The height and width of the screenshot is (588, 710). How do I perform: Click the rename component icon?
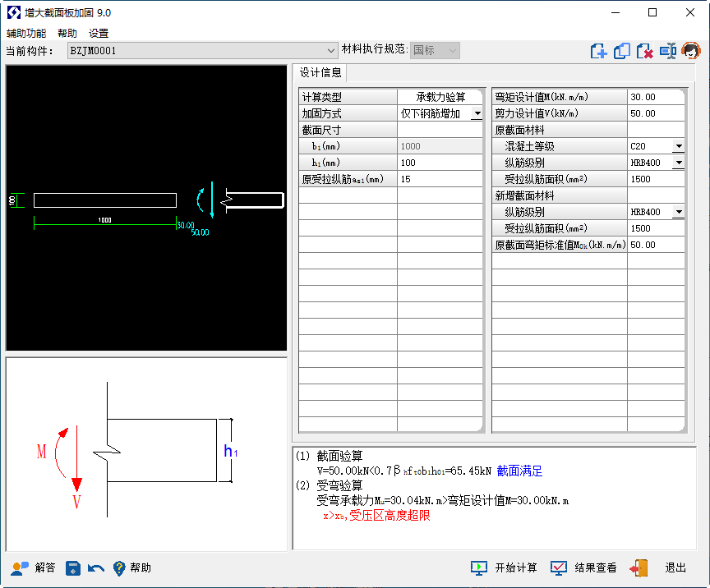[668, 51]
